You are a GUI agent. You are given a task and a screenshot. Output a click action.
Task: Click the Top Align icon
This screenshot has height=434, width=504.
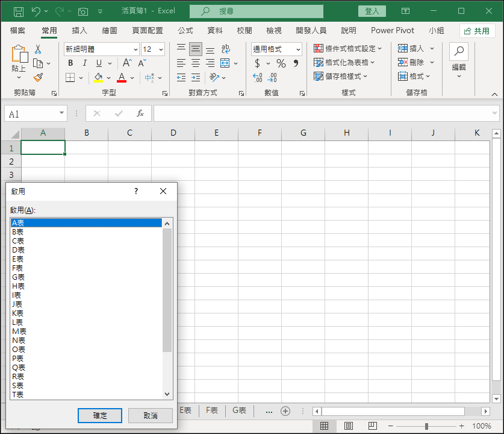(181, 49)
